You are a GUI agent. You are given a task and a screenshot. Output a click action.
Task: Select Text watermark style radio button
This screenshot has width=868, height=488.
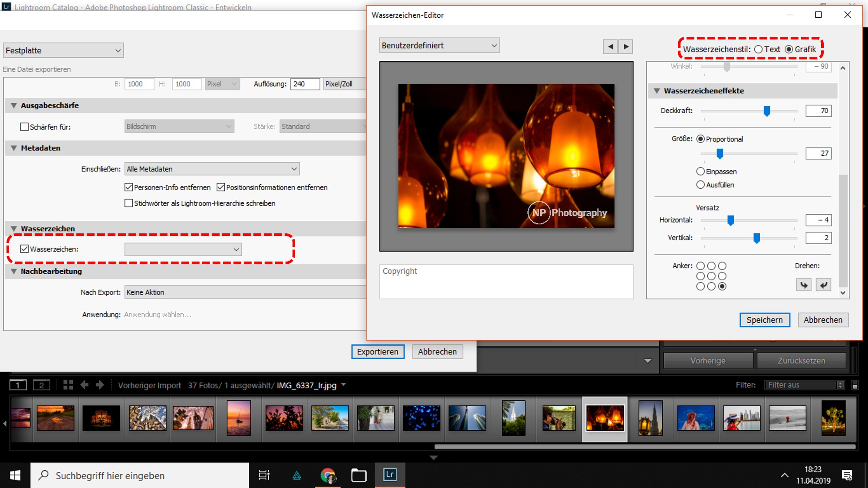[758, 49]
